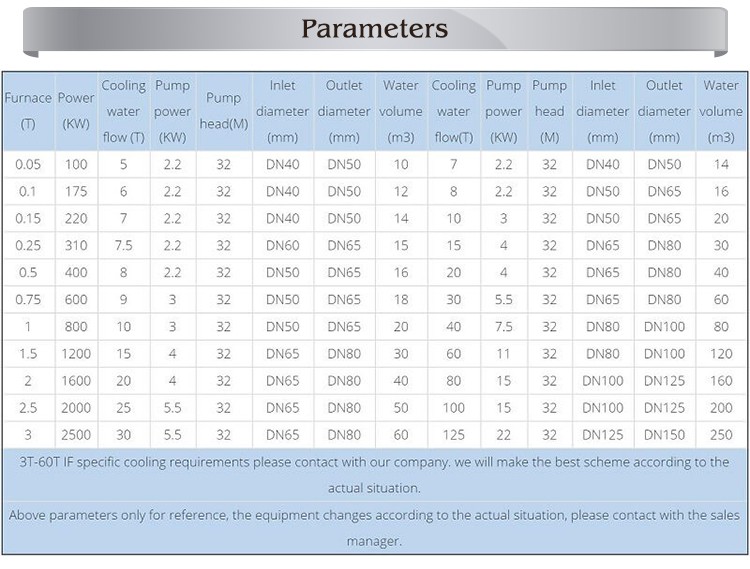Click the 600 power value
This screenshot has height=569, width=750.
(76, 299)
